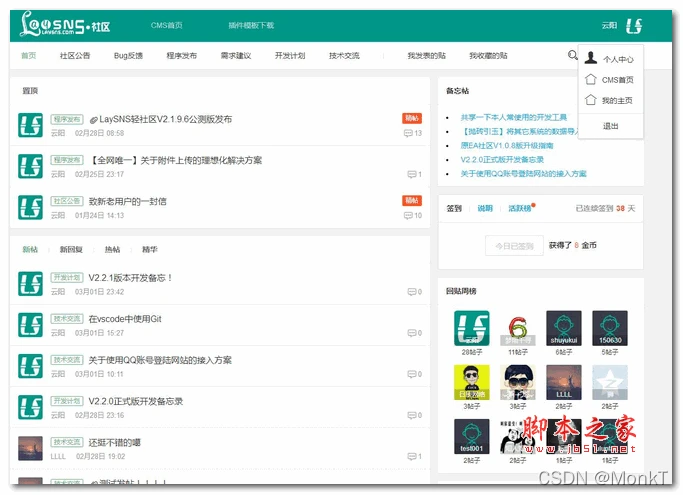Click the yellow cartoon avatar with 3帖子
The width and height of the screenshot is (683, 495).
(471, 382)
